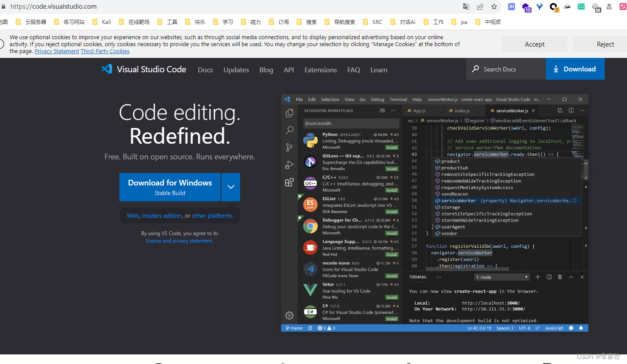
Task: Click the terminal trash icon in screenshot
Action: click(560, 277)
